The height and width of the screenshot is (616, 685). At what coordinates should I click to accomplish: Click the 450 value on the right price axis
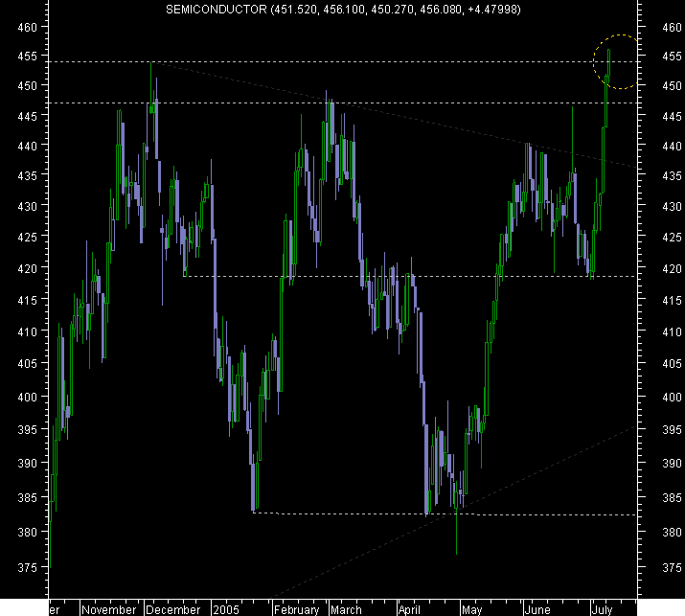click(x=672, y=85)
